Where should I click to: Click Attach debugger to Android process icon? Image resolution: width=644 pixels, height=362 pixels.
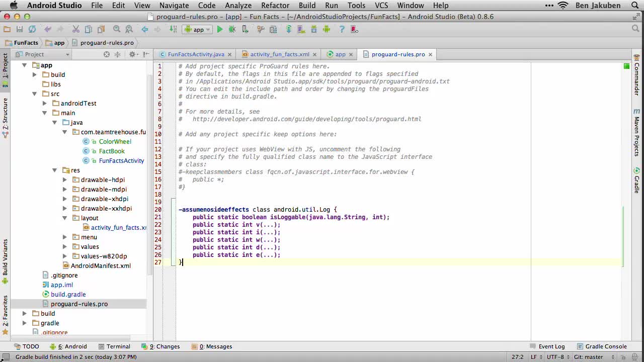click(x=245, y=29)
